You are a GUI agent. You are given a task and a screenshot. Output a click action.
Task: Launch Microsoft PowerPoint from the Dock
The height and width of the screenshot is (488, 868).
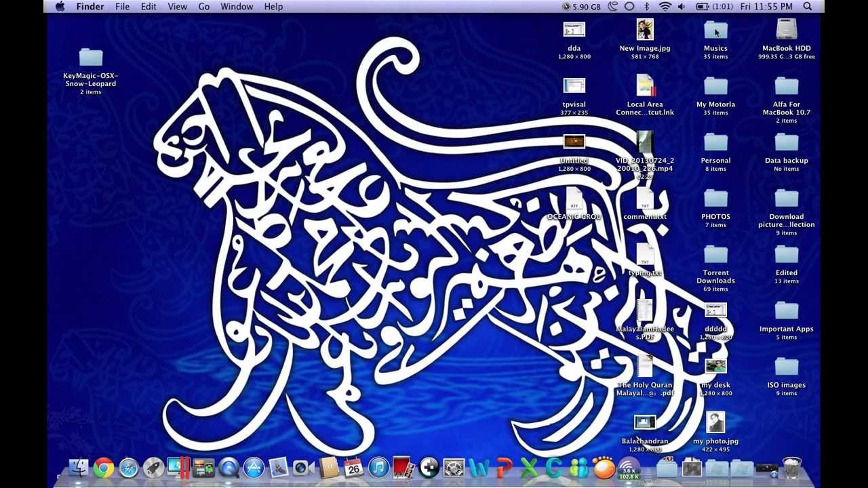click(x=504, y=467)
